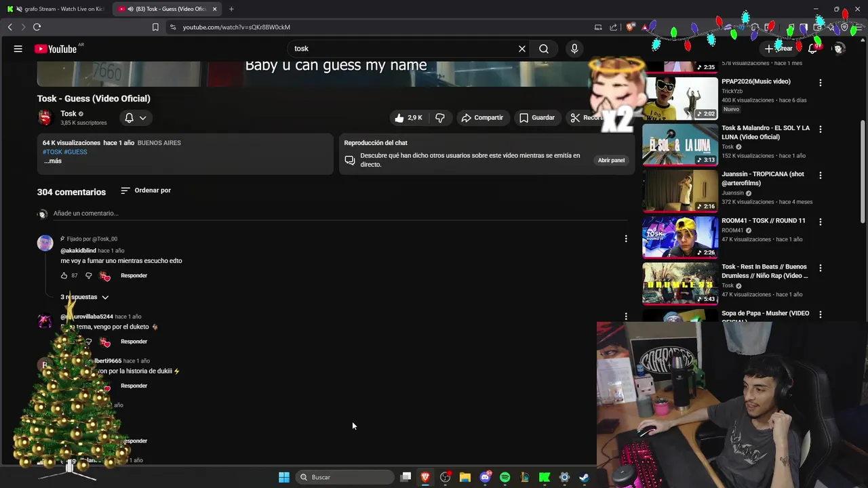868x488 pixels.
Task: Open options menu for EL SOL Y LA LUNA
Action: [x=821, y=129]
